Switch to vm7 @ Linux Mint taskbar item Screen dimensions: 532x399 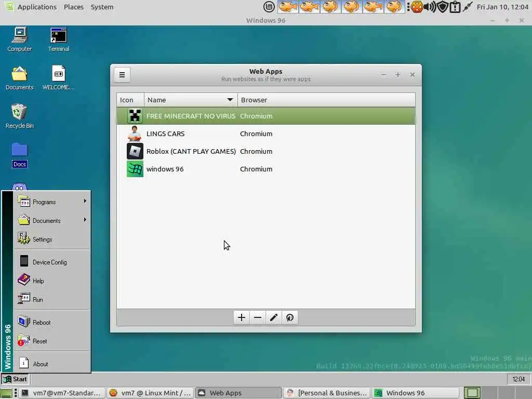pyautogui.click(x=150, y=393)
